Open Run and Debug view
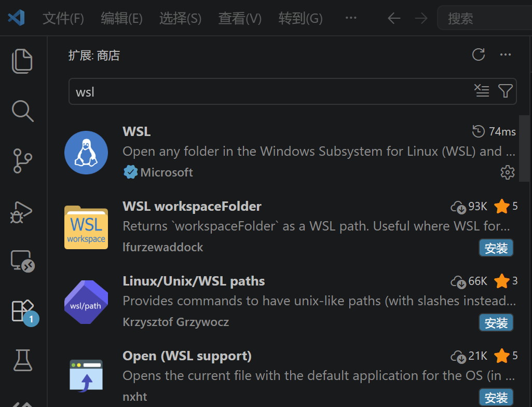Viewport: 532px width, 407px height. (21, 212)
